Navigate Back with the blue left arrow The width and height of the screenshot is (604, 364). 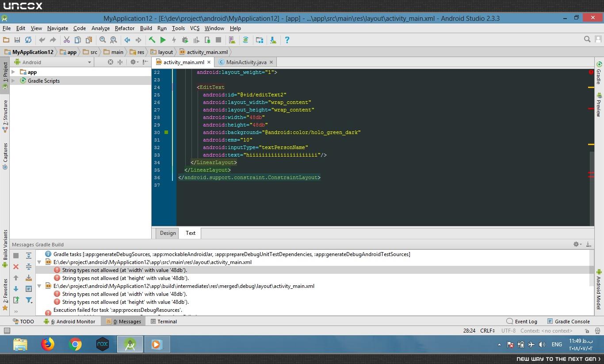127,40
